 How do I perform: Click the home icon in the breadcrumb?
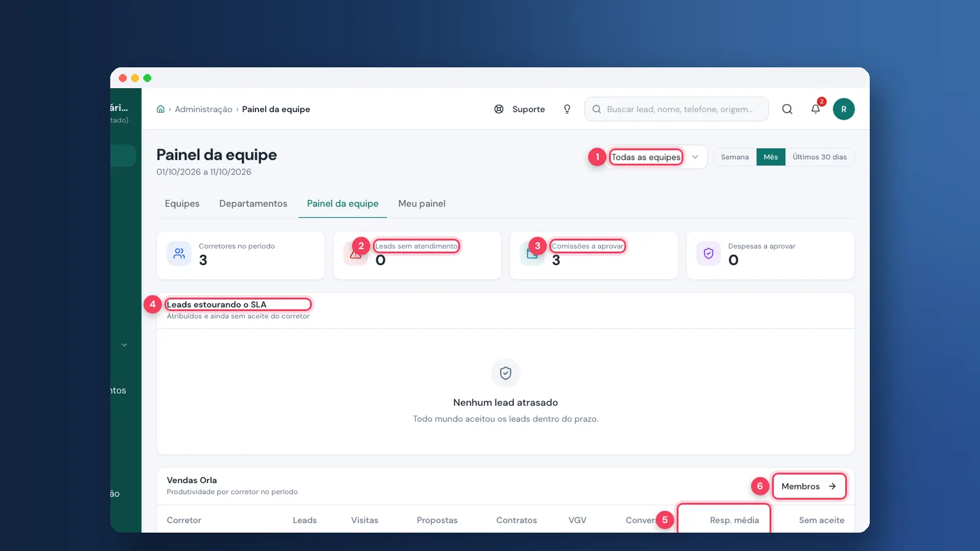[160, 109]
